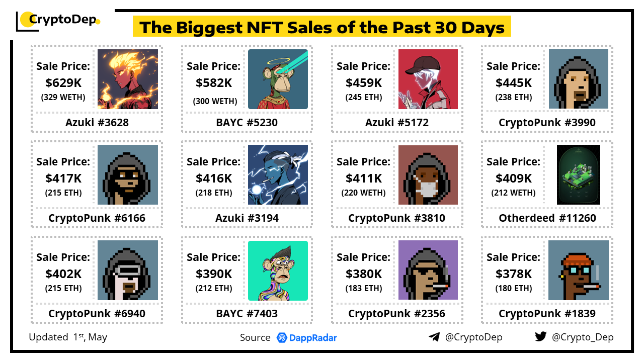
Task: Click the CryptoPunk #2356 name label
Action: point(396,314)
